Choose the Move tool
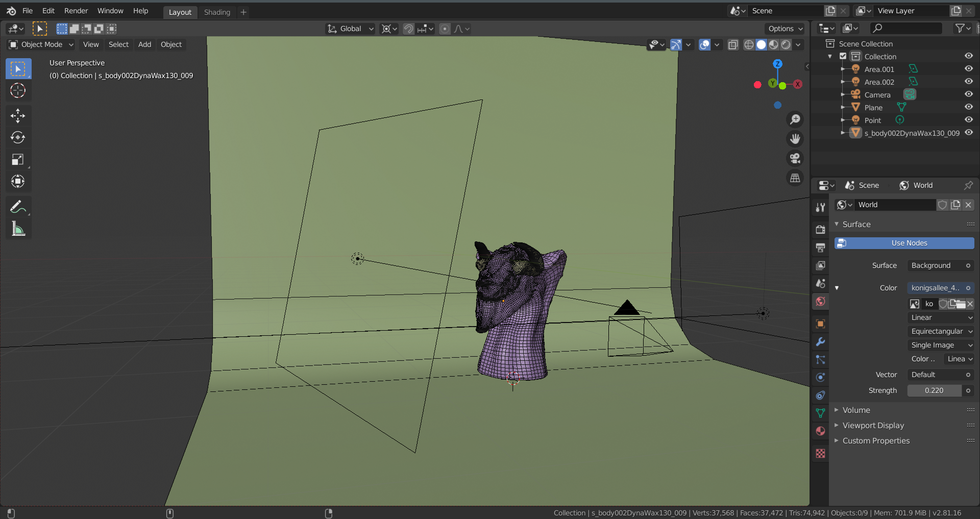 (x=18, y=116)
